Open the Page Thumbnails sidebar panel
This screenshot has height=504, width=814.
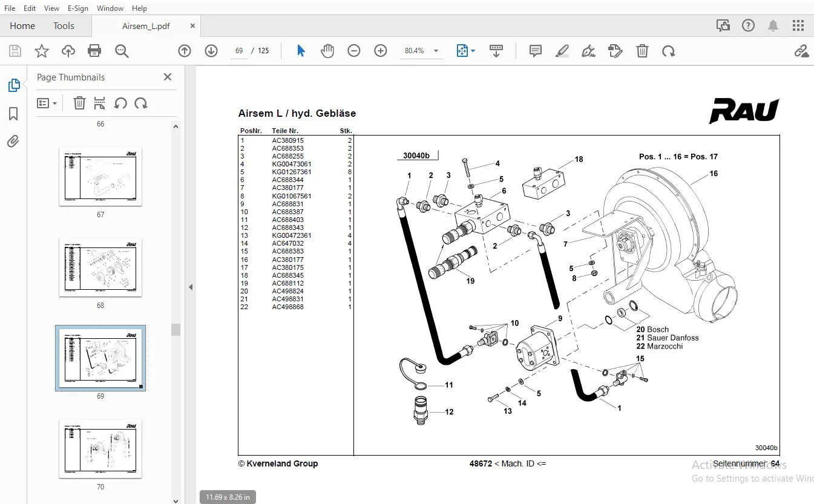coord(13,85)
